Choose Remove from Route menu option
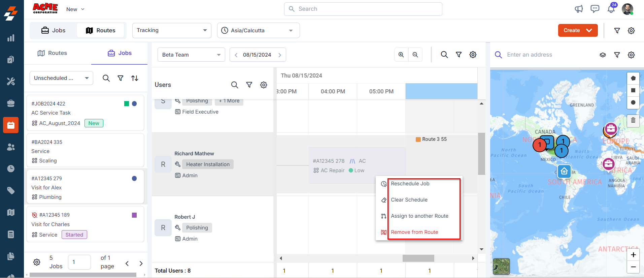 tap(414, 232)
